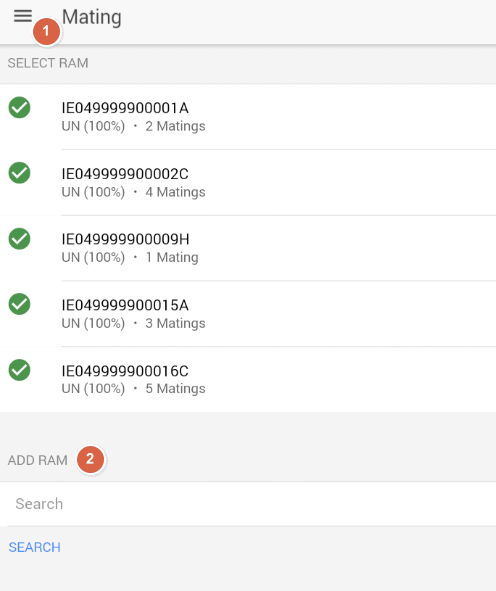Focus the Search input field
496x591 pixels.
[x=248, y=504]
